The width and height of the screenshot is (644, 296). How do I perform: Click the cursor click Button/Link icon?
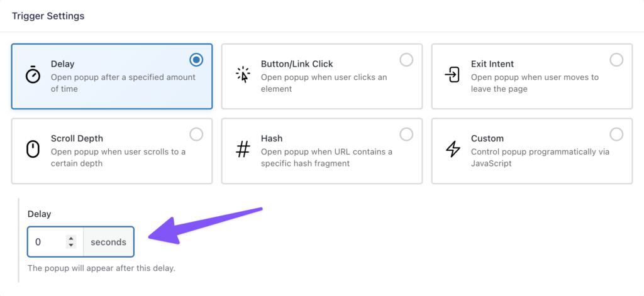[243, 75]
